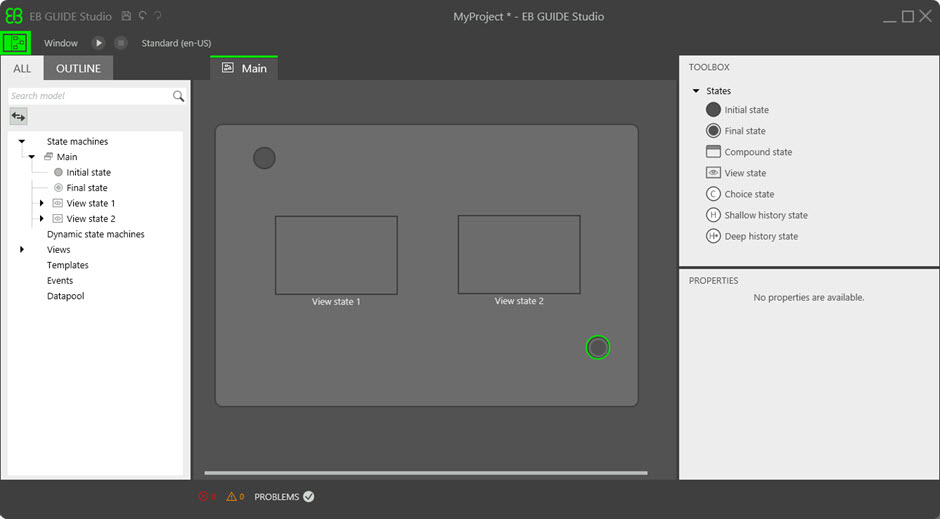Expand View state 2 in tree
Screen dimensions: 940x519
tap(41, 219)
